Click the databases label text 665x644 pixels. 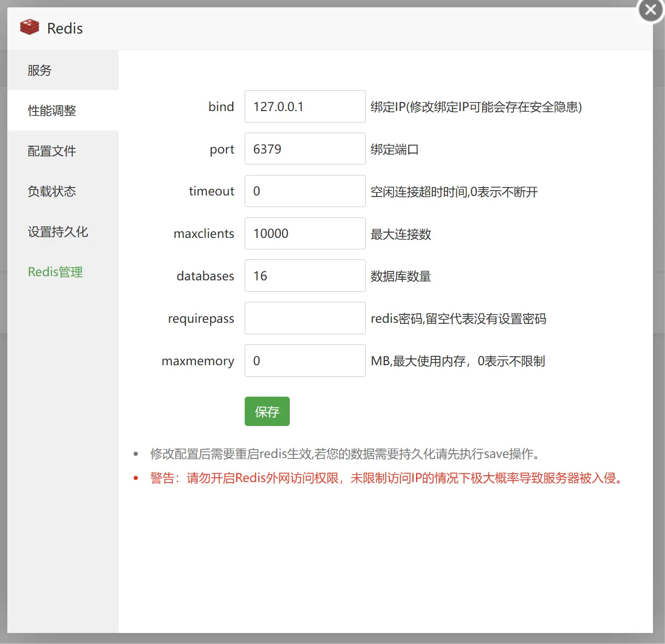205,276
